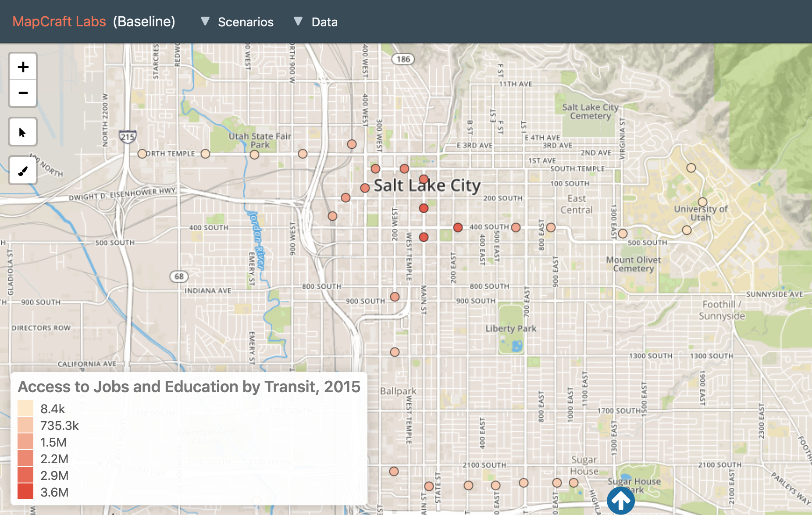Click the triangle arrow beside Data
The image size is (812, 515).
[x=298, y=21]
